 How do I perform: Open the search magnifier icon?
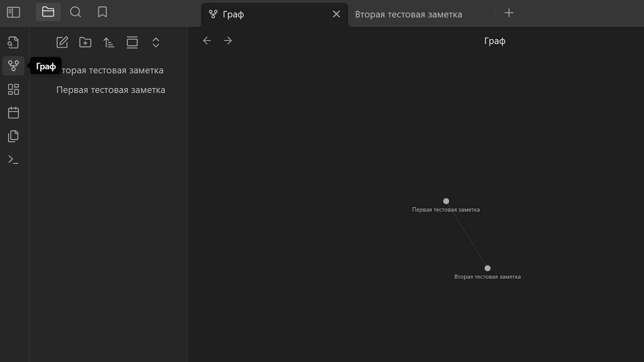coord(75,12)
